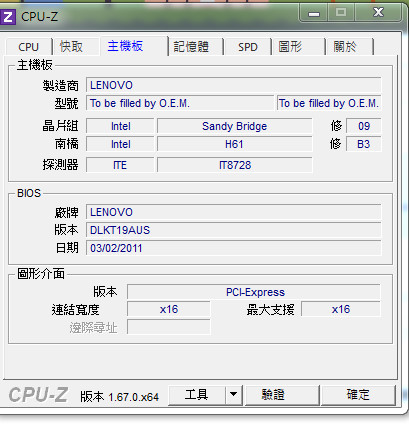Confirm with the 確定 button
Image resolution: width=409 pixels, height=430 pixels.
358,395
